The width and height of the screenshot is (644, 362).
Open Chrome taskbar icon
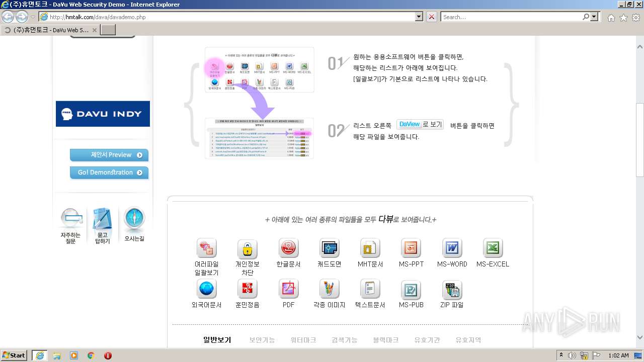pos(91,355)
